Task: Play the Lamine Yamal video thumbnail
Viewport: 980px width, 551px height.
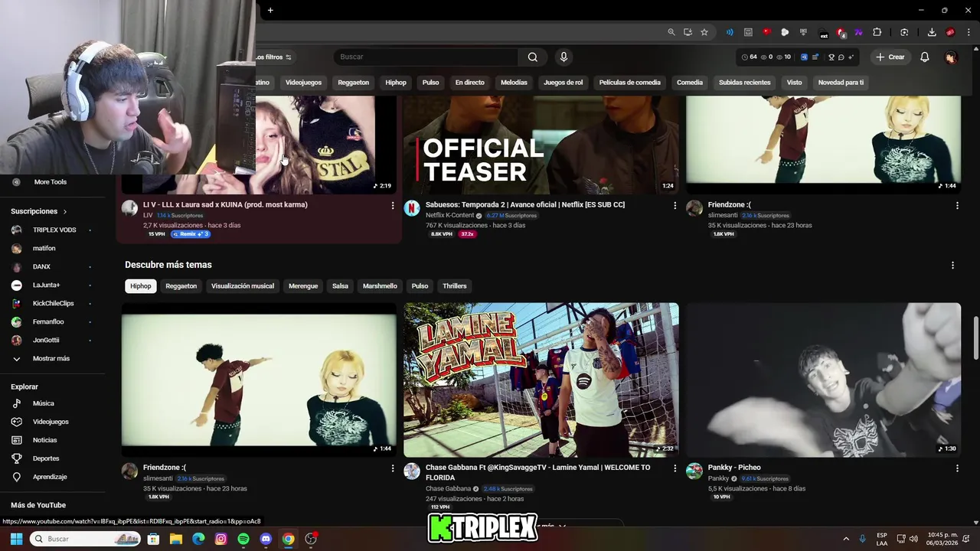Action: pos(541,380)
